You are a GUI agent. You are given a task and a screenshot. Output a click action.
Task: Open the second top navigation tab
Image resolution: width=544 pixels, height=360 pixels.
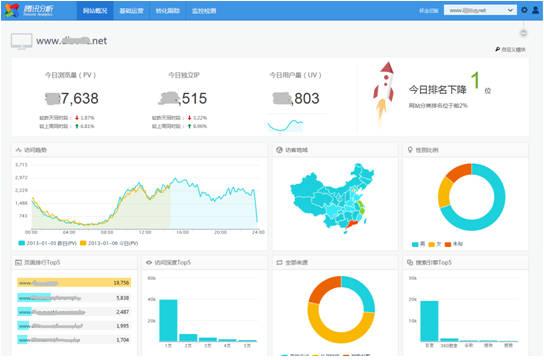[131, 11]
